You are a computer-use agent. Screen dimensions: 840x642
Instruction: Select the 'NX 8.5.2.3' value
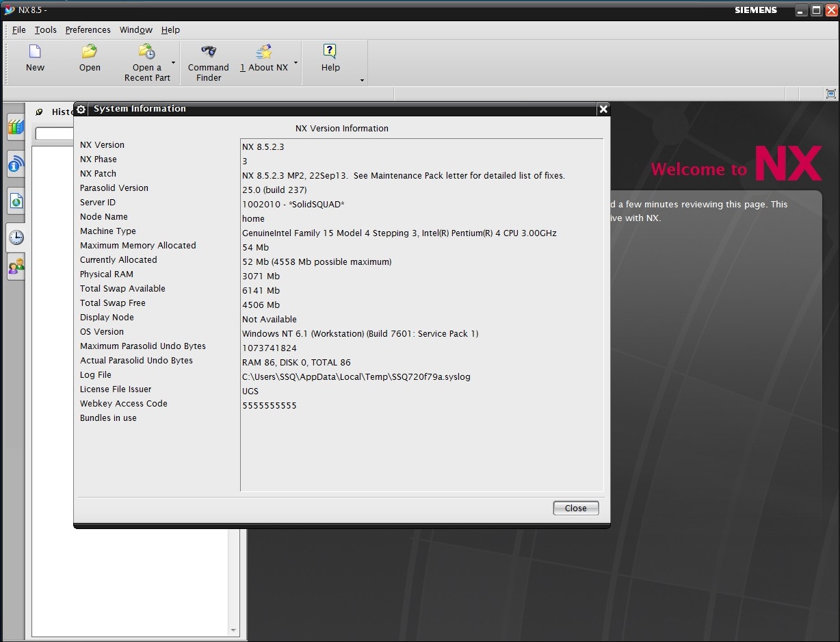pos(263,146)
